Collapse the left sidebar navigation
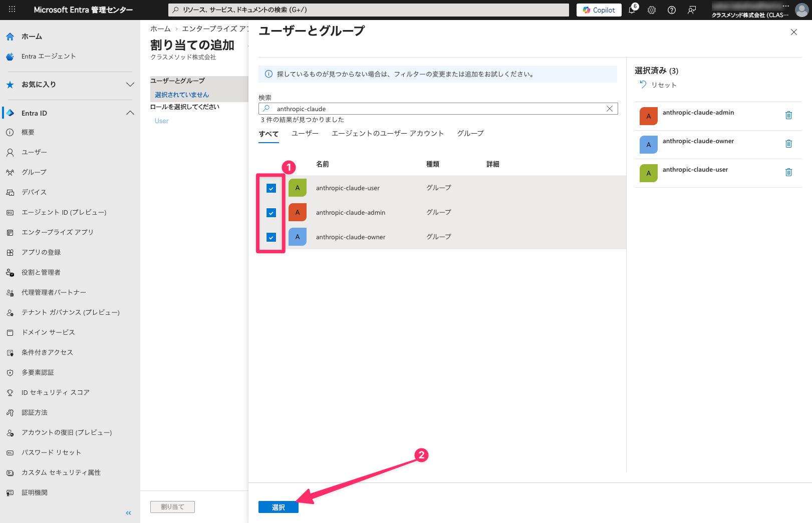Viewport: 812px width, 523px height. pos(128,513)
